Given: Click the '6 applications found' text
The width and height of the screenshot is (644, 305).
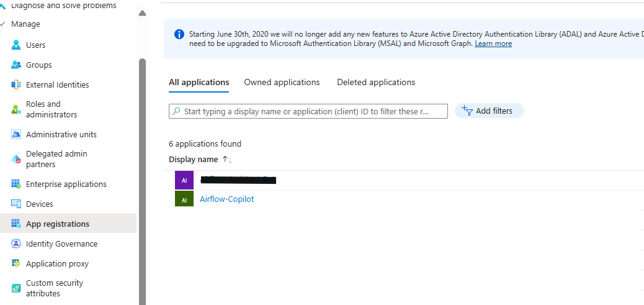Looking at the screenshot, I should coord(205,144).
